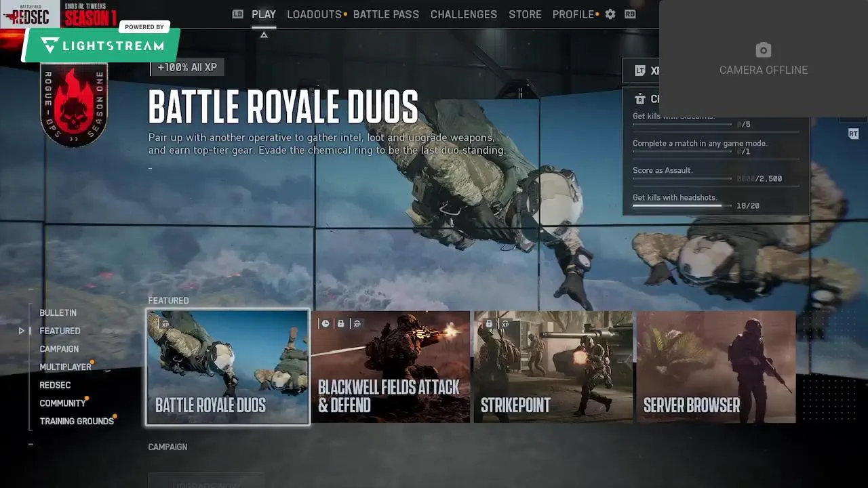This screenshot has height=488, width=868.
Task: Click the XP icon on Battle Royale Duos card
Action: [x=165, y=324]
